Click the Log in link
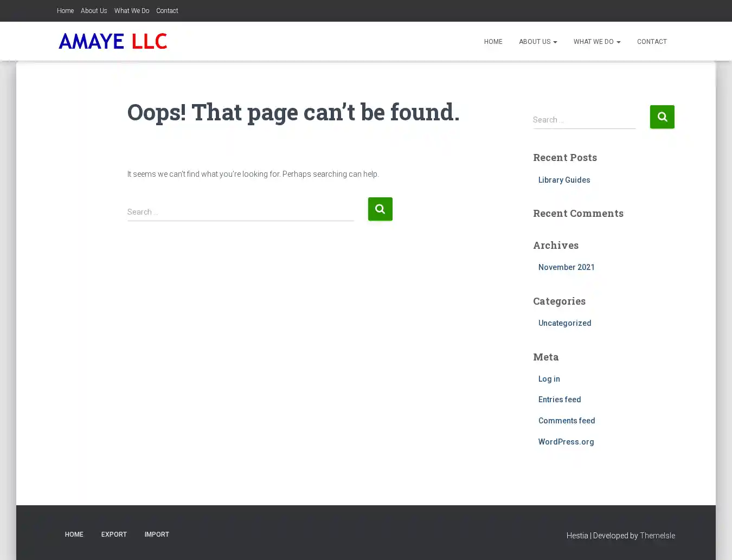Screen dimensions: 732x560 click(549, 379)
